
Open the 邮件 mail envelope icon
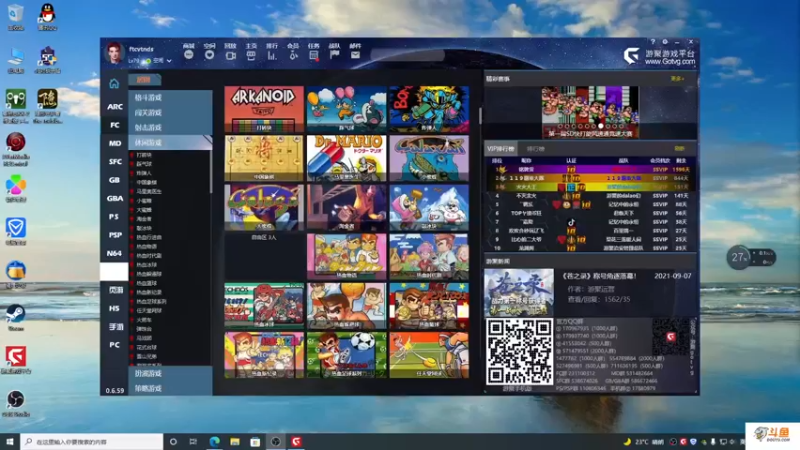[355, 55]
